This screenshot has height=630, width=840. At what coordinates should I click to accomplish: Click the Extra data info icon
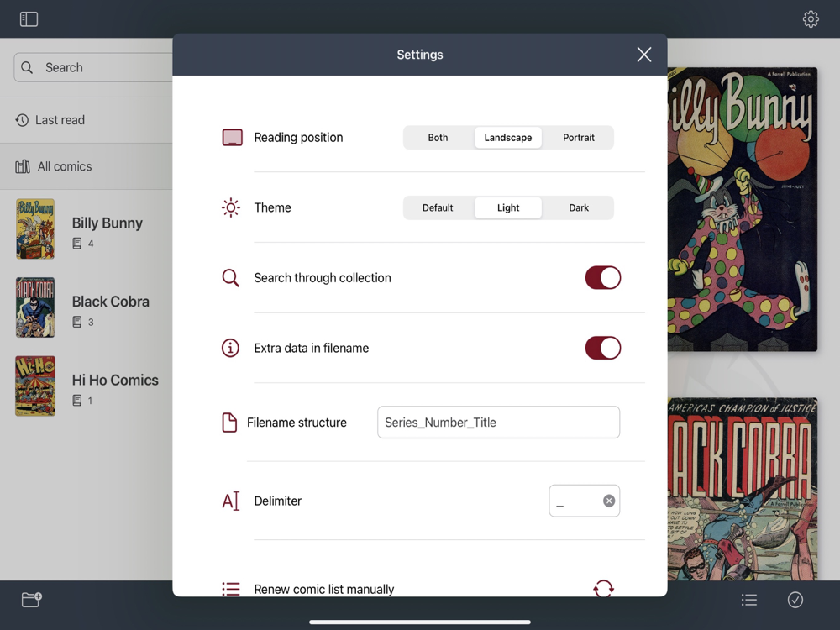(230, 348)
